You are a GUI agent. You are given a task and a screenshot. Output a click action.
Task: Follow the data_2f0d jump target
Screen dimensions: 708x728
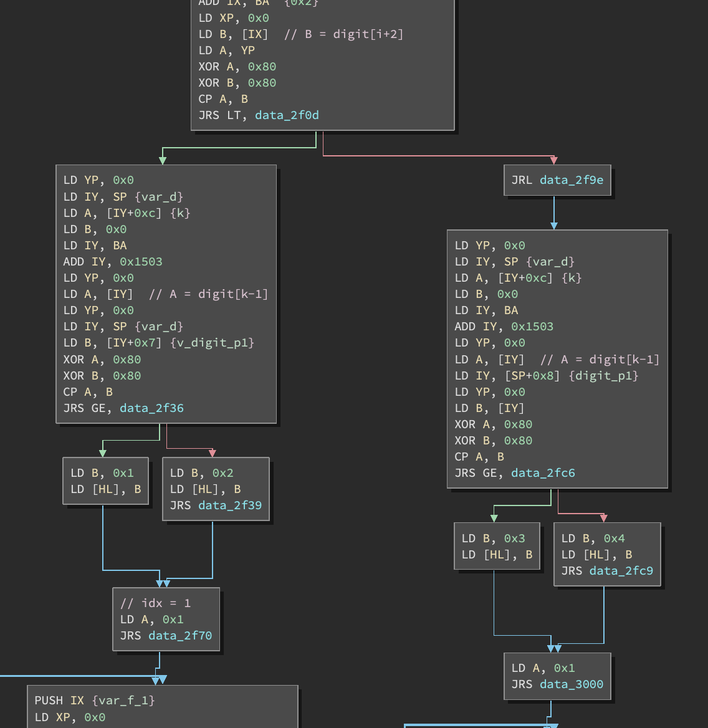point(287,115)
